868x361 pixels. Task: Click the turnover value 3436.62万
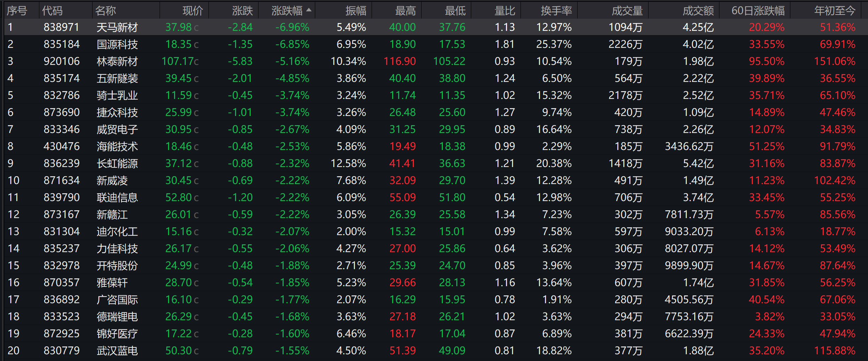pyautogui.click(x=689, y=146)
